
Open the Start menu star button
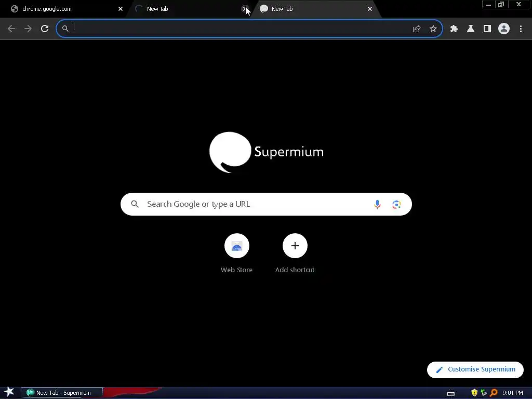pyautogui.click(x=9, y=392)
